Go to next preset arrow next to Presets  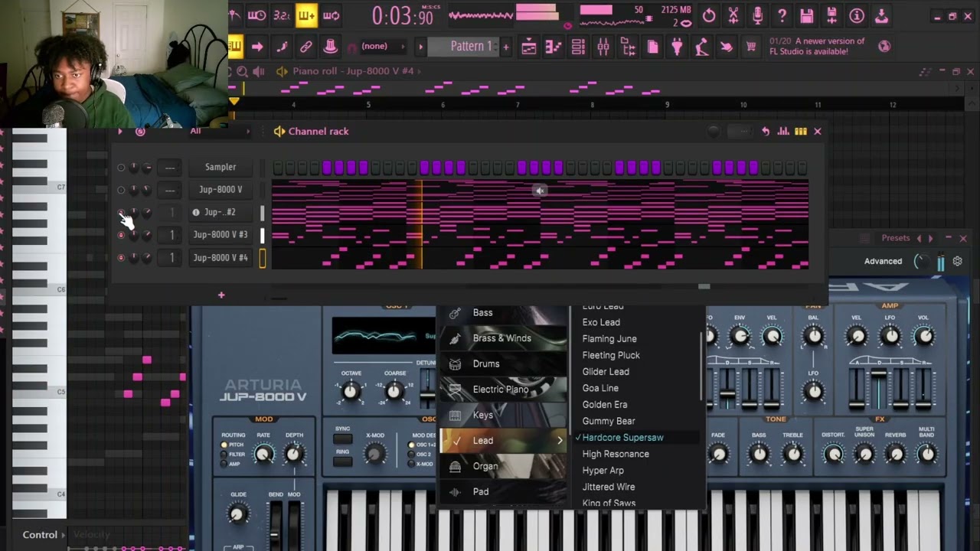[931, 239]
